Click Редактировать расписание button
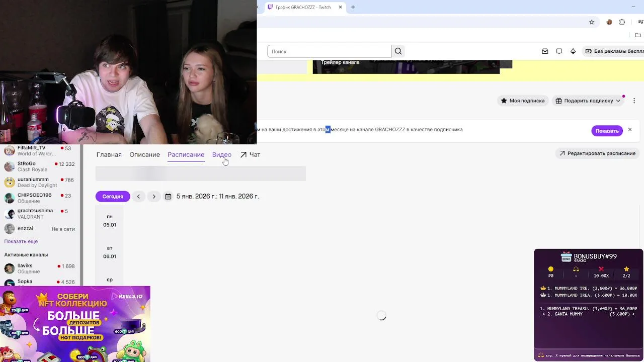The image size is (644, 362). [x=597, y=153]
